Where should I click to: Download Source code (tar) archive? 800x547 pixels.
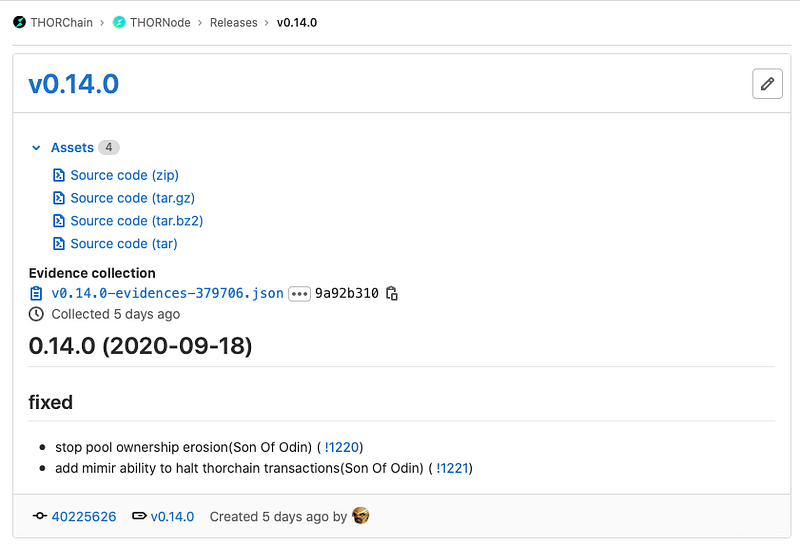[x=124, y=244]
